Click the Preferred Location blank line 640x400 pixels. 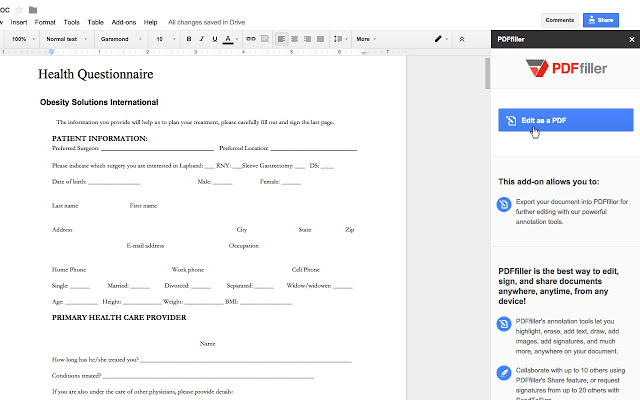point(313,149)
